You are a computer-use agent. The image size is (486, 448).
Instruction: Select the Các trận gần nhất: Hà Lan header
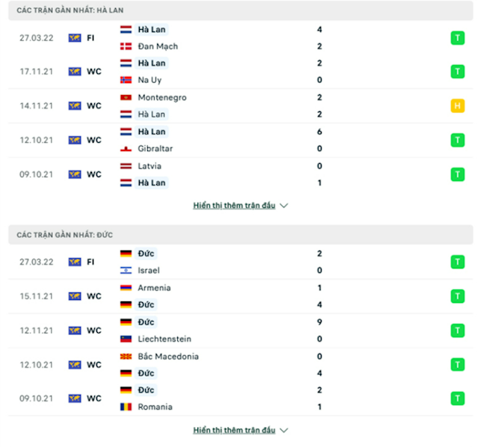[x=70, y=10]
